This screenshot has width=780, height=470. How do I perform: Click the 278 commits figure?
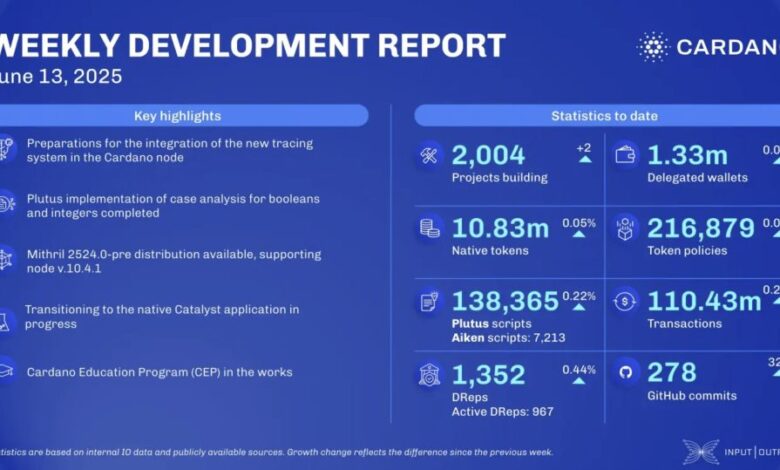[x=672, y=373]
